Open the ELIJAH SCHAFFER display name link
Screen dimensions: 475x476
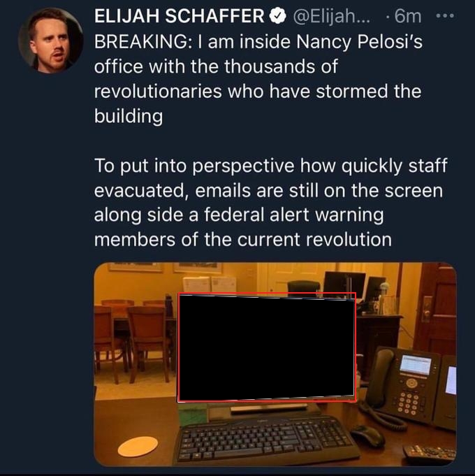[180, 16]
